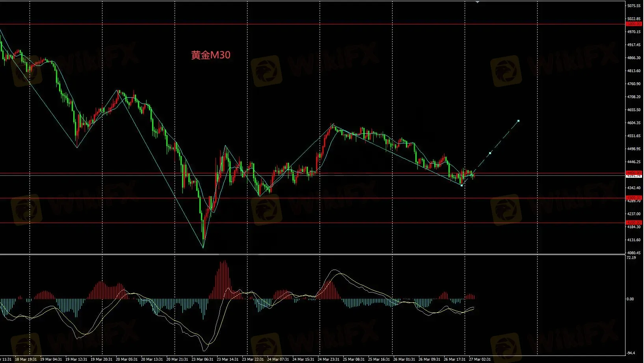Click the 26 Mar 01:31 time label

[404, 359]
